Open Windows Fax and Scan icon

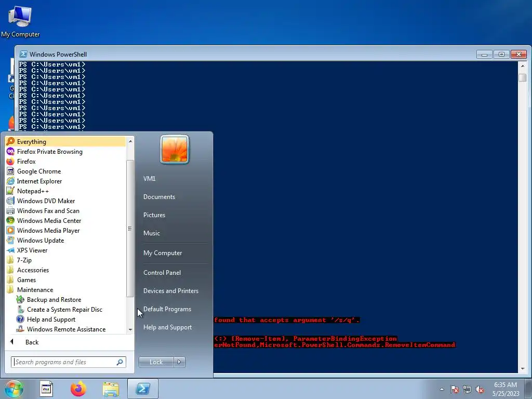(10, 210)
